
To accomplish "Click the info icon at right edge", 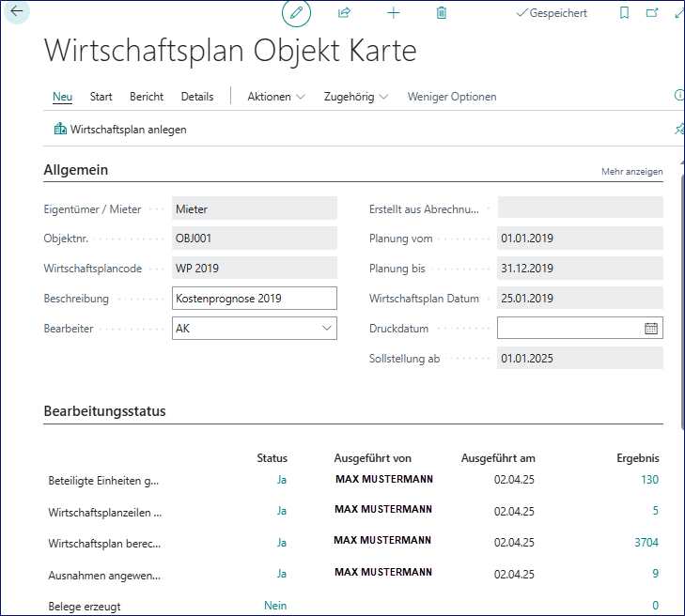I will tap(679, 95).
